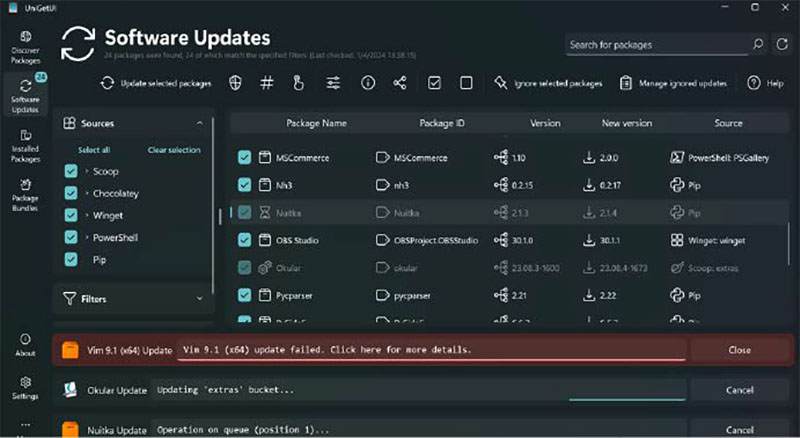Expand the Winget source arrow
Image resolution: width=800 pixels, height=438 pixels.
coord(87,215)
